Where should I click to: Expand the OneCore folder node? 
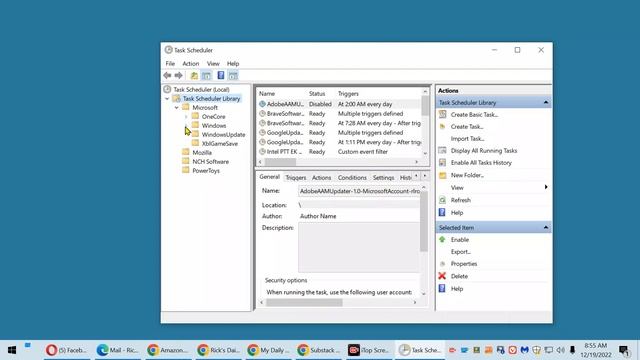(186, 117)
